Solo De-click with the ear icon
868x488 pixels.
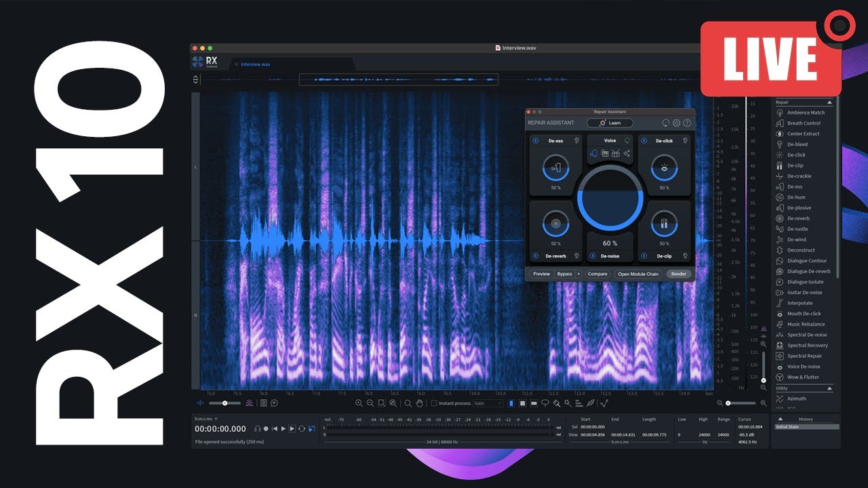685,140
